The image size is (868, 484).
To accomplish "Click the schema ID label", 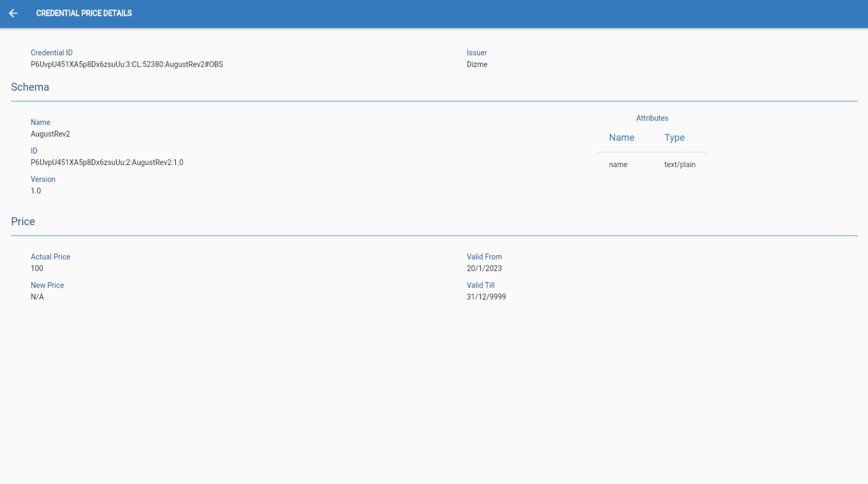I will (34, 151).
